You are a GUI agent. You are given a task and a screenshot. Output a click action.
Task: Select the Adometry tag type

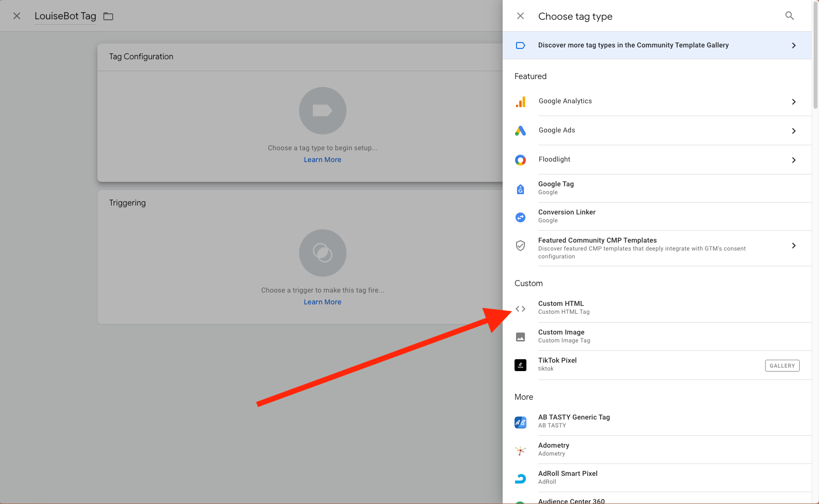(x=657, y=450)
